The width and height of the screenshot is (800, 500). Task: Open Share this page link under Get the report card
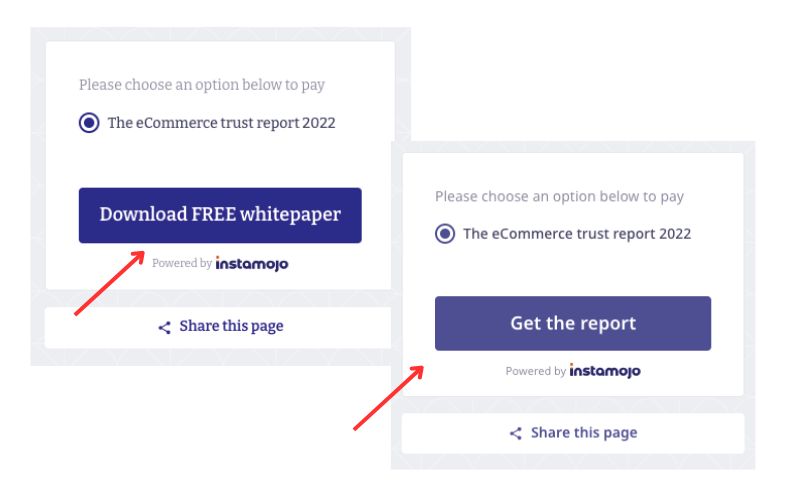[x=583, y=433]
